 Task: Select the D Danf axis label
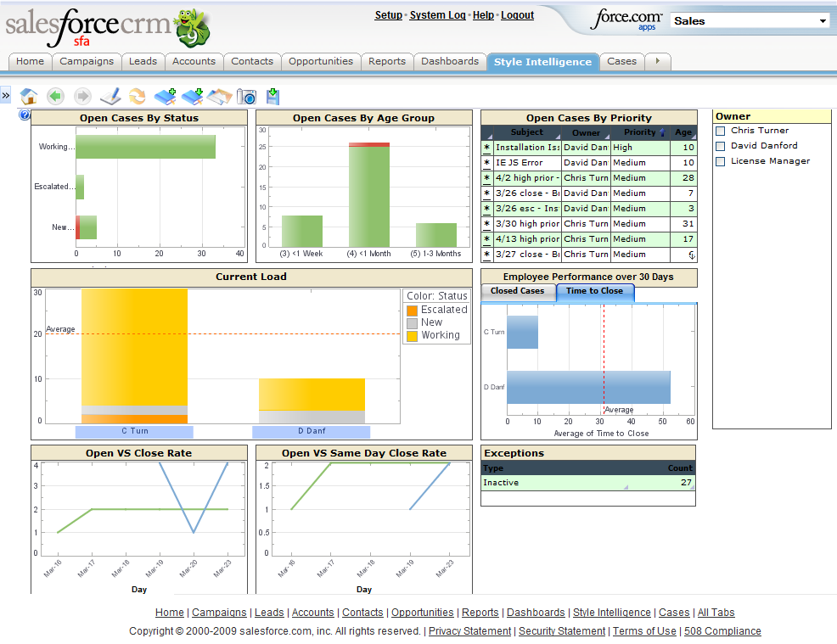pyautogui.click(x=312, y=431)
